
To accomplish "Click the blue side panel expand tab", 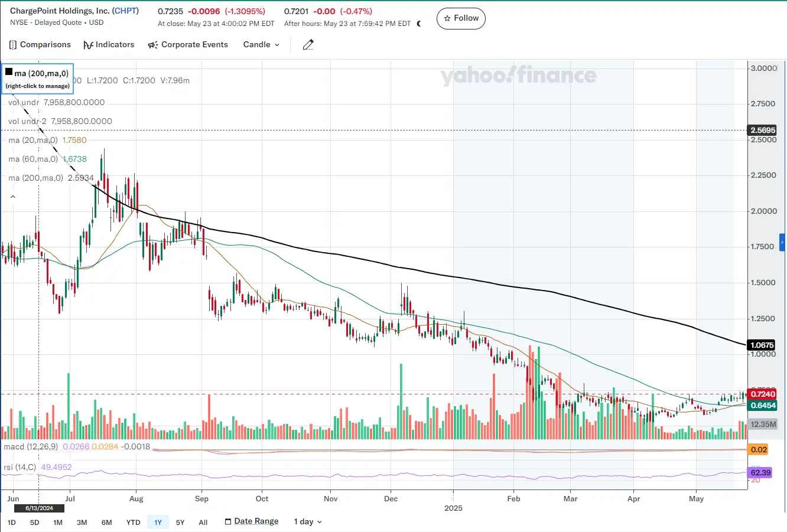I will tap(782, 242).
